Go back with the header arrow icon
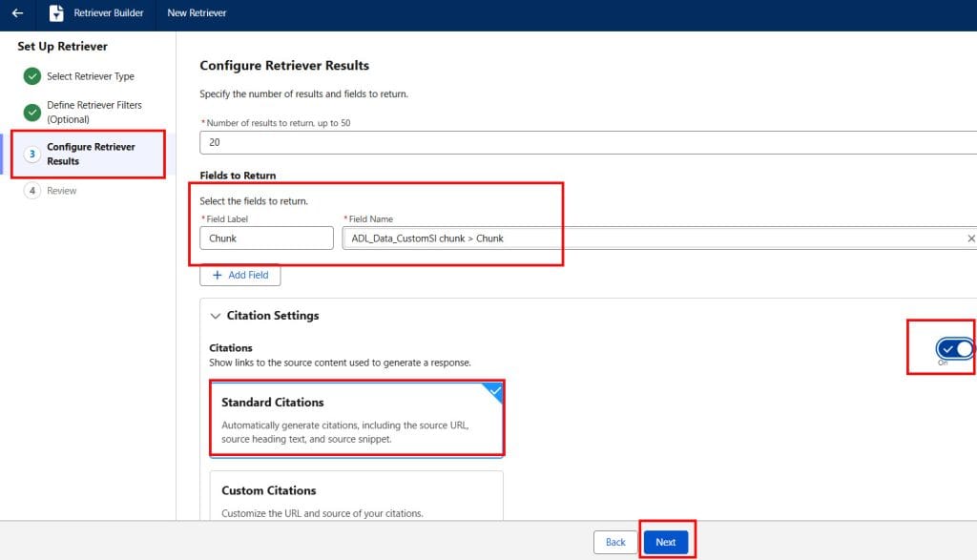The width and height of the screenshot is (977, 560). coord(17,13)
